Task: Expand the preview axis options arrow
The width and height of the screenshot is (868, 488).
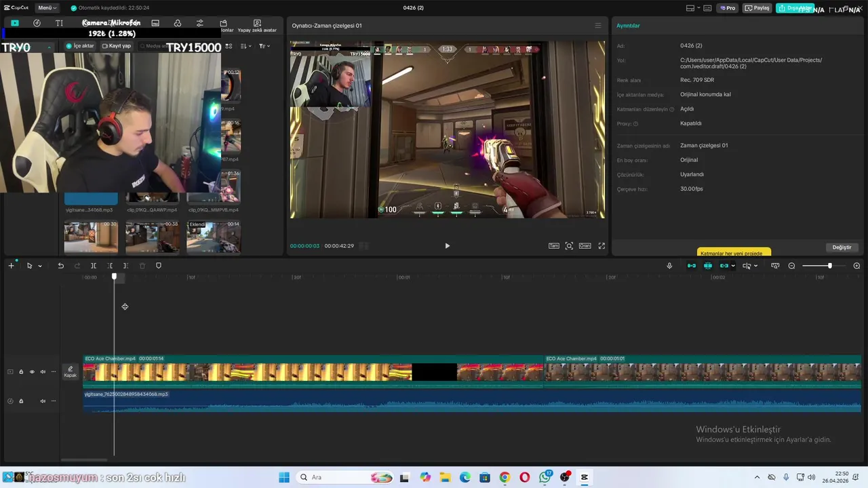Action: [x=755, y=266]
